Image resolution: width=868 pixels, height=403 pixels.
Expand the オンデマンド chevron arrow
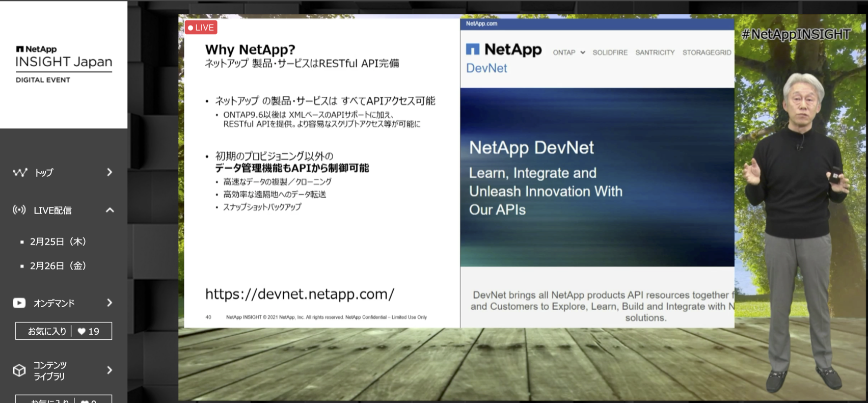(110, 303)
